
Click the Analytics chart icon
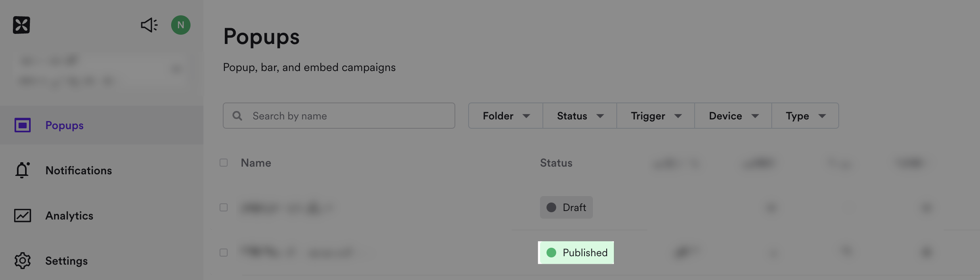click(x=23, y=215)
